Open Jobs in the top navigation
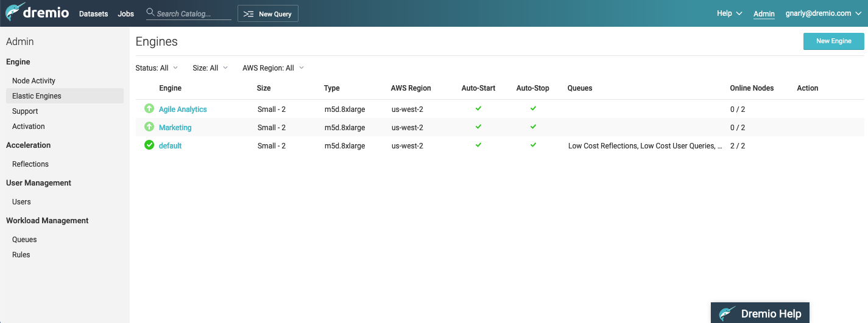This screenshot has width=868, height=323. pos(125,14)
